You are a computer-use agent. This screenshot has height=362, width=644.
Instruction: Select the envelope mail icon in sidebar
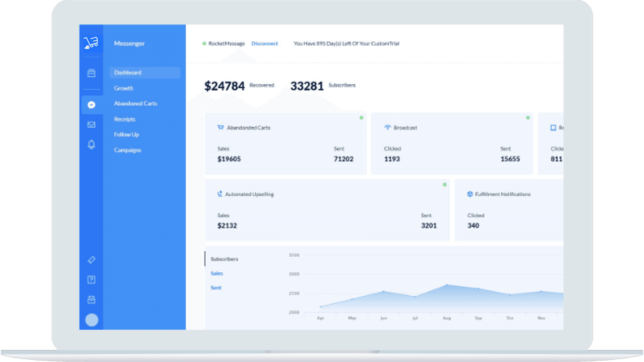[91, 124]
